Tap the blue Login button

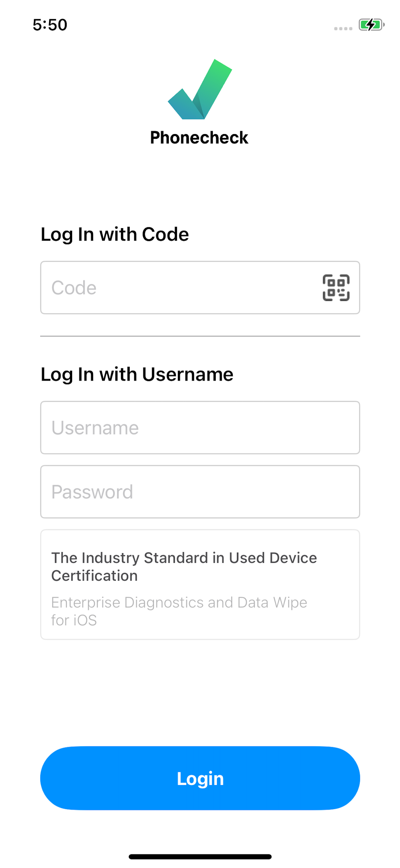click(200, 778)
